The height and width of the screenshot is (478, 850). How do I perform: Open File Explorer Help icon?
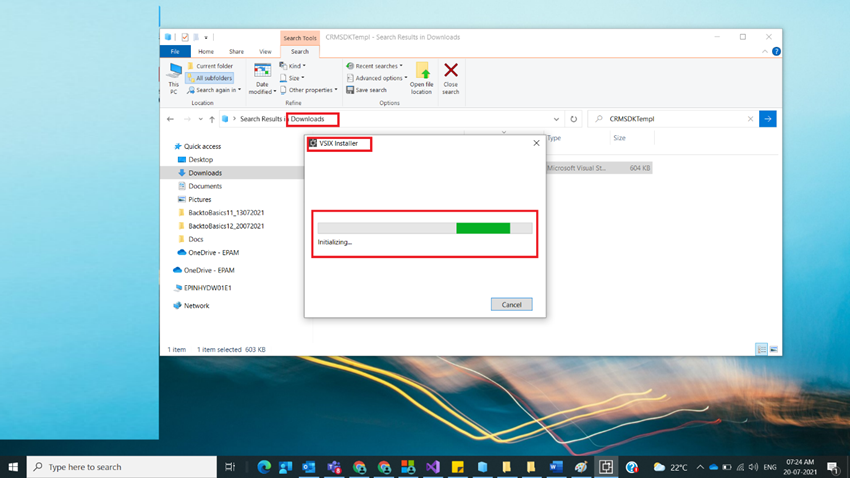776,51
